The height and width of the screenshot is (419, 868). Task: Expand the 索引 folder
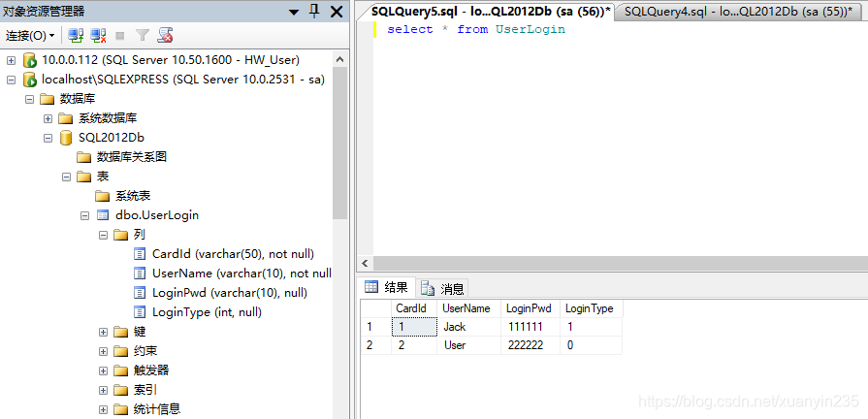point(103,390)
